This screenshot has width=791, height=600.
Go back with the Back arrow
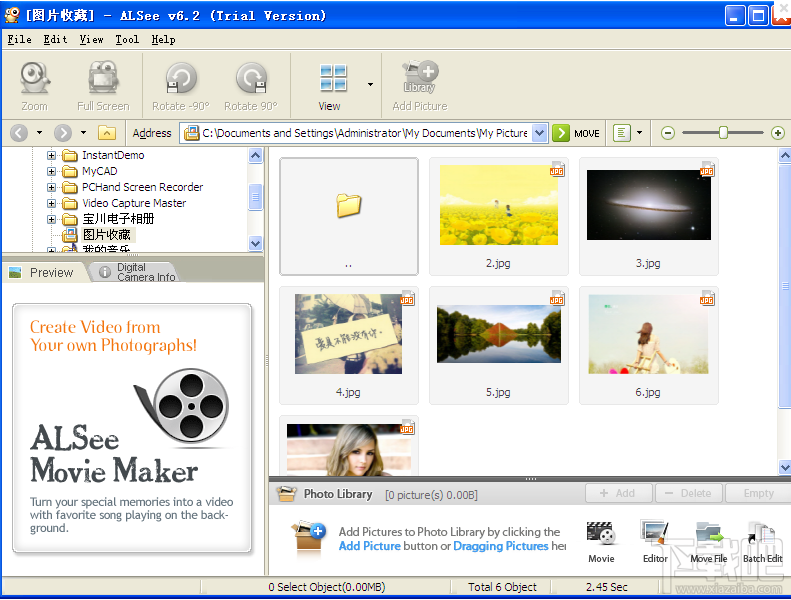(19, 133)
